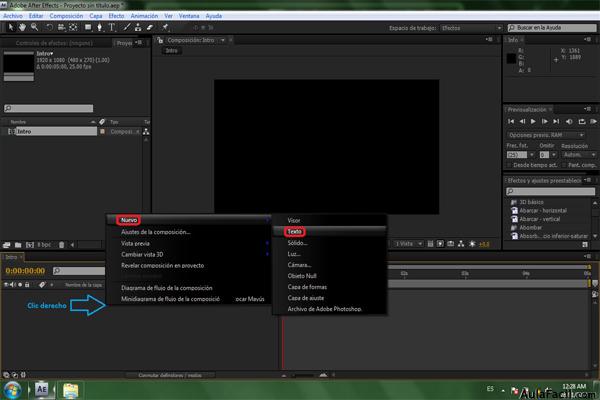Click 'Ajustes de la composición...' entry
Viewport: 600px width, 400px height.
tap(155, 232)
